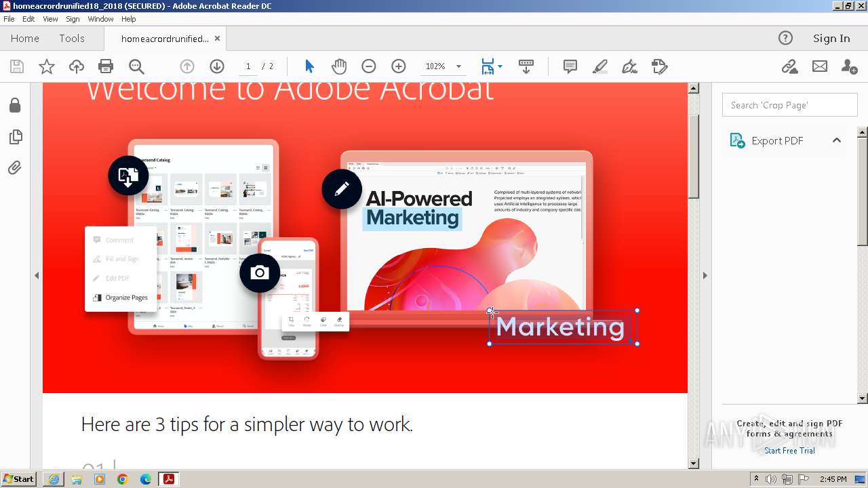
Task: Zoom in with the plus icon
Action: [399, 66]
